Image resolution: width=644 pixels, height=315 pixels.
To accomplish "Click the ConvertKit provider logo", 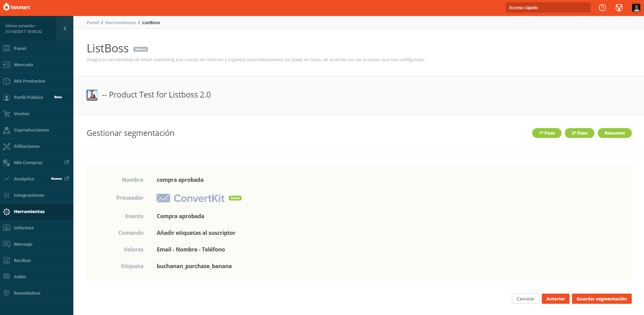I will click(x=191, y=198).
